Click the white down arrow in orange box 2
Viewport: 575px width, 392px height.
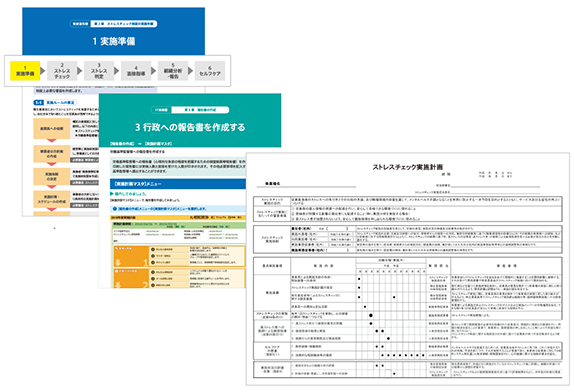(x=118, y=285)
